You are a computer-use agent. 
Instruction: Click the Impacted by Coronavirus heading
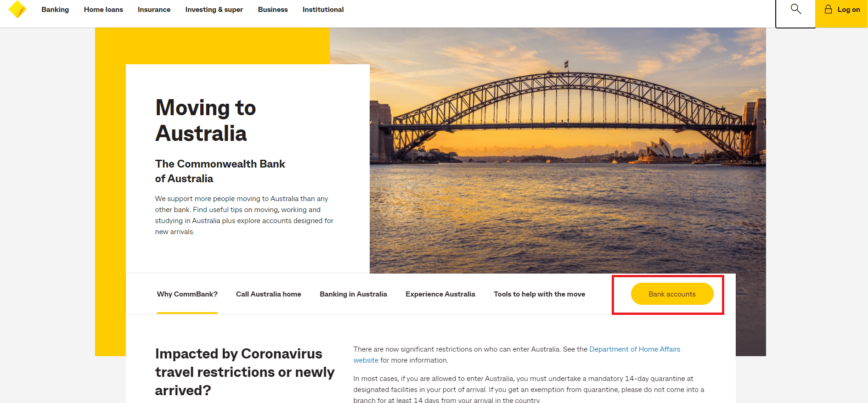(x=244, y=372)
